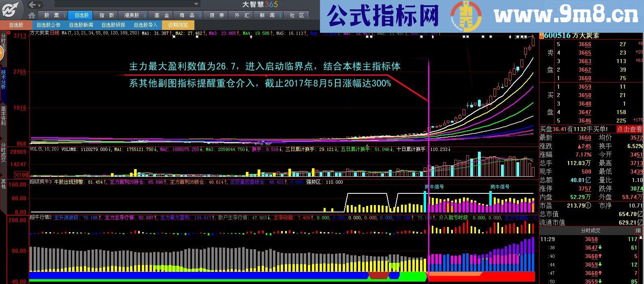Click the 超牛行情2 indicator name

coord(41,217)
